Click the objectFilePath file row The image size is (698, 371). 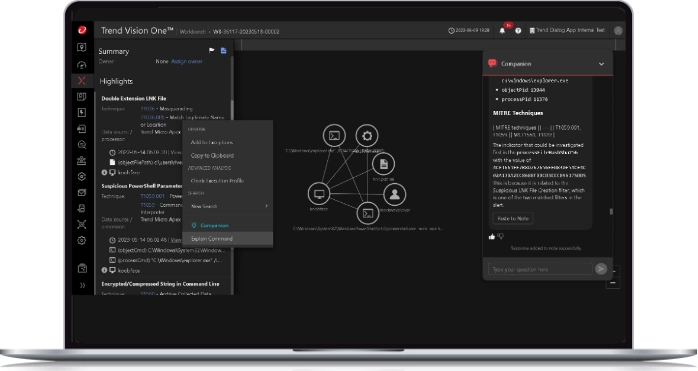point(146,163)
